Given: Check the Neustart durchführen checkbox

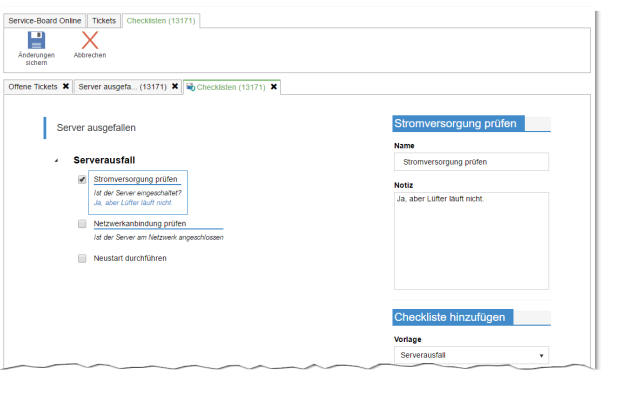Looking at the screenshot, I should pyautogui.click(x=82, y=258).
